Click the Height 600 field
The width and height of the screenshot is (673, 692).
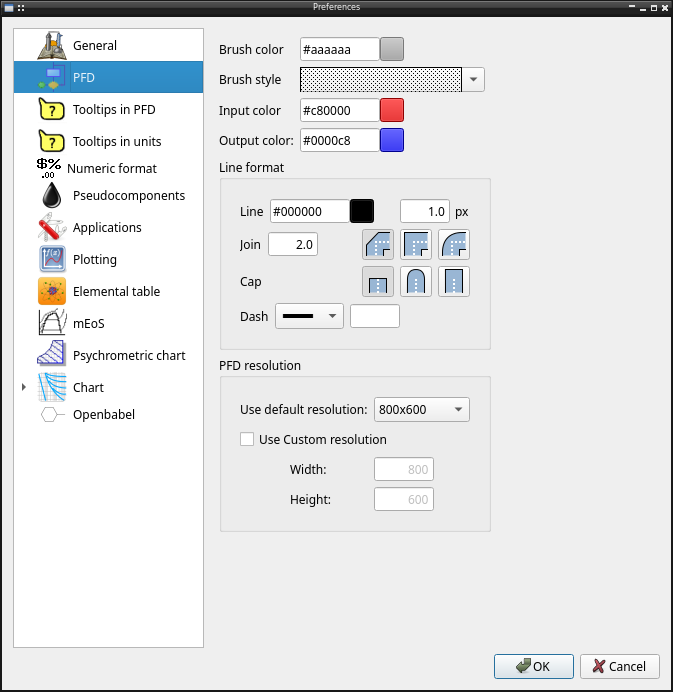pyautogui.click(x=404, y=499)
